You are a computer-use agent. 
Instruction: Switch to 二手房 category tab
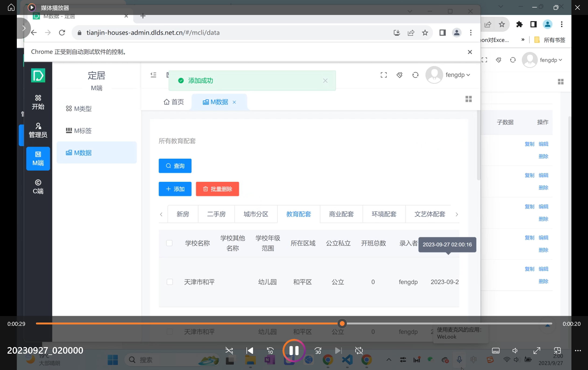[x=216, y=214]
